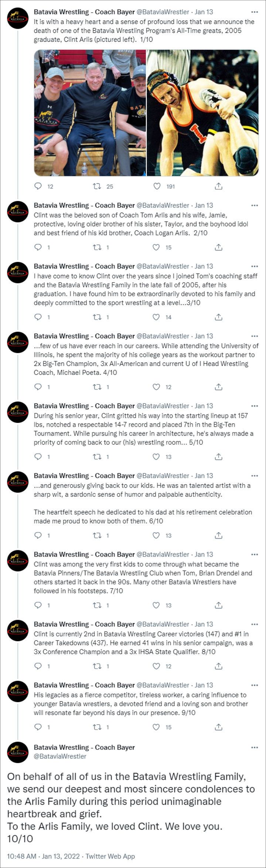
Task: Open the Twitter Web App source link
Action: pyautogui.click(x=110, y=856)
